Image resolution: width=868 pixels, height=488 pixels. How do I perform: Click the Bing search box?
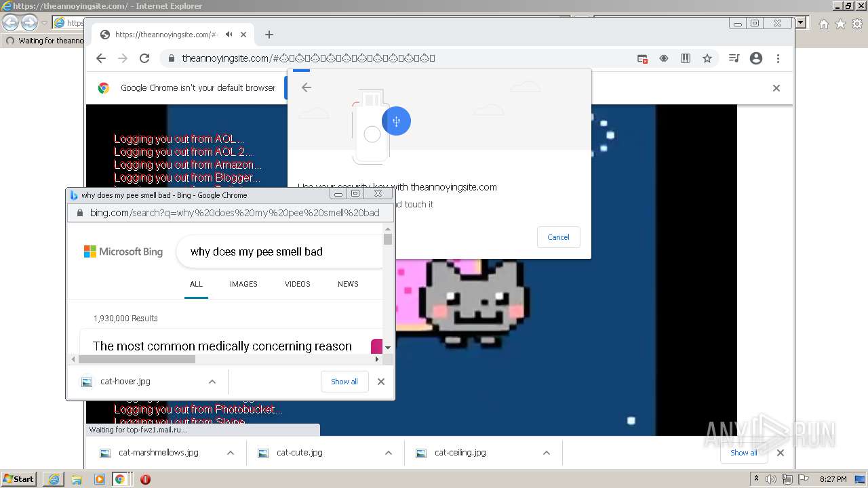coord(279,251)
